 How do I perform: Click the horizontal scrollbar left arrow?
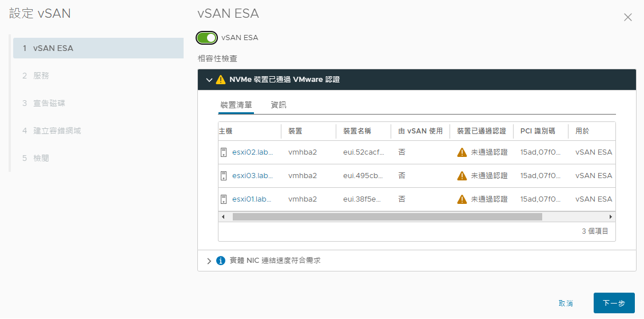click(x=224, y=216)
